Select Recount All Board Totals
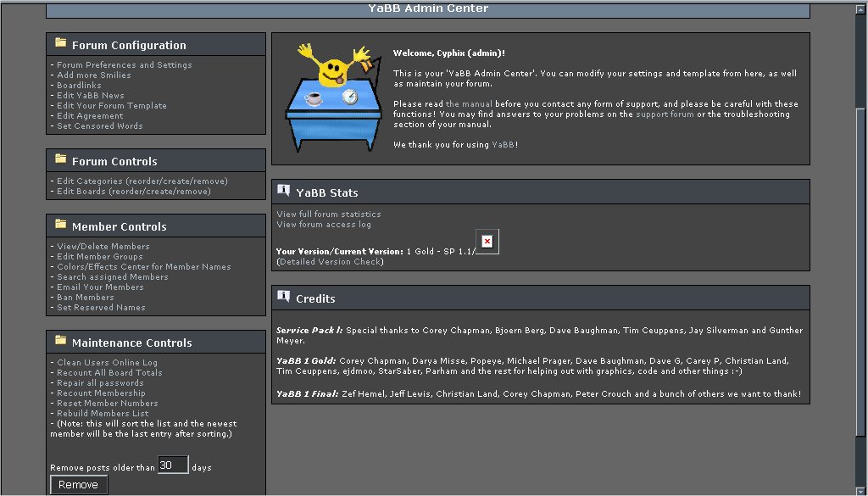Viewport: 868px width, 496px height. 109,373
